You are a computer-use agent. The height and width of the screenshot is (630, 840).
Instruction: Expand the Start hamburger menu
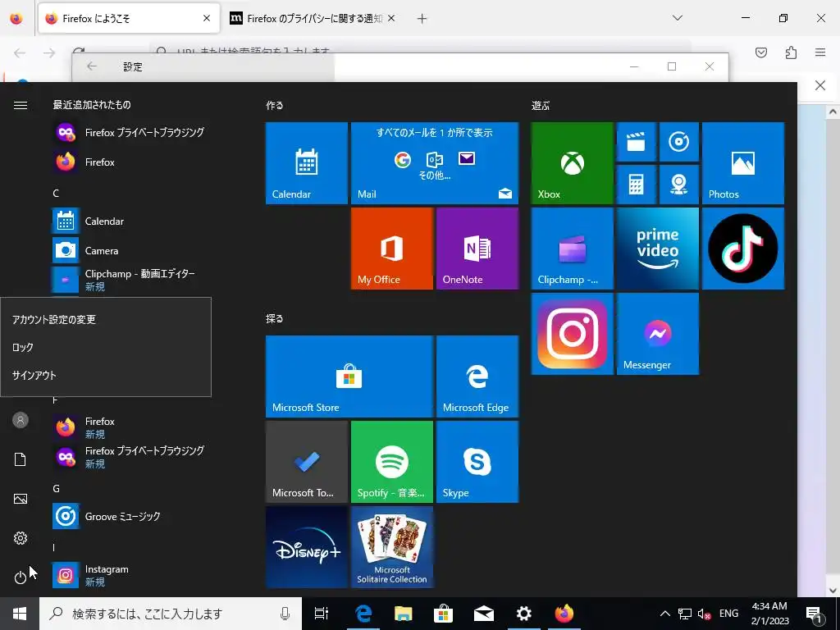coord(21,105)
